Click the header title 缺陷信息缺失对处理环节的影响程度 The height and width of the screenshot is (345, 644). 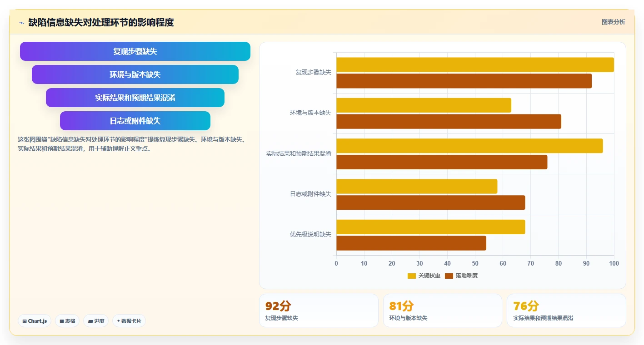(101, 22)
